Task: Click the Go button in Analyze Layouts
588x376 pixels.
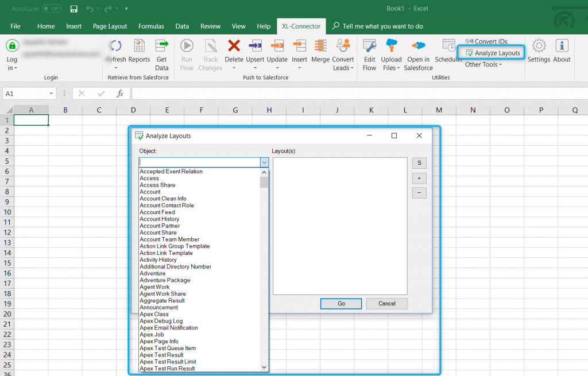Action: pyautogui.click(x=341, y=303)
